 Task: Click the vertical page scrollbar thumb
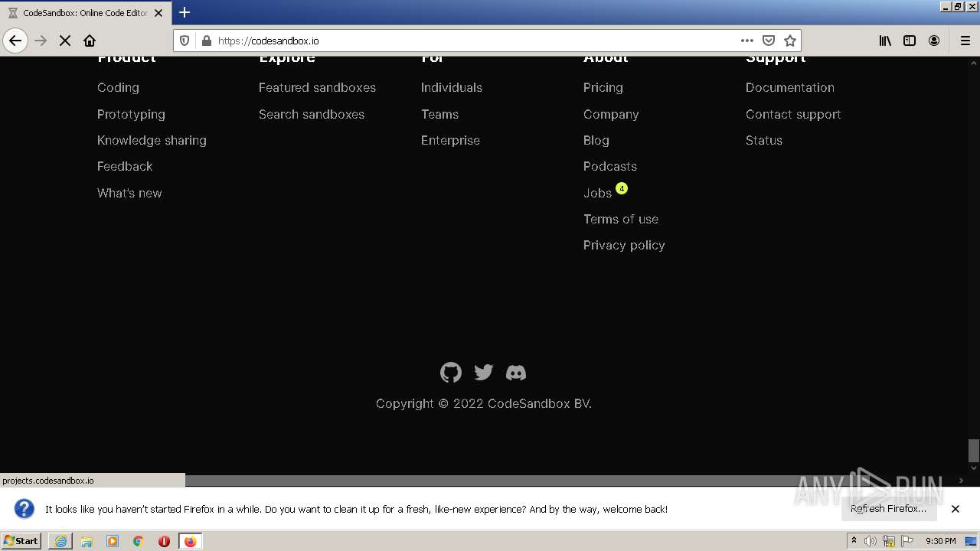point(973,451)
